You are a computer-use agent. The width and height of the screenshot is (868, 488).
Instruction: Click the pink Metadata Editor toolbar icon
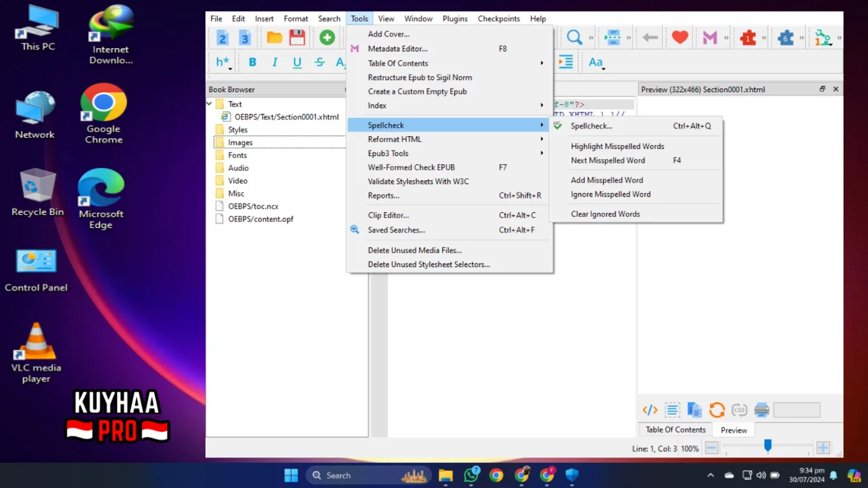pyautogui.click(x=710, y=38)
